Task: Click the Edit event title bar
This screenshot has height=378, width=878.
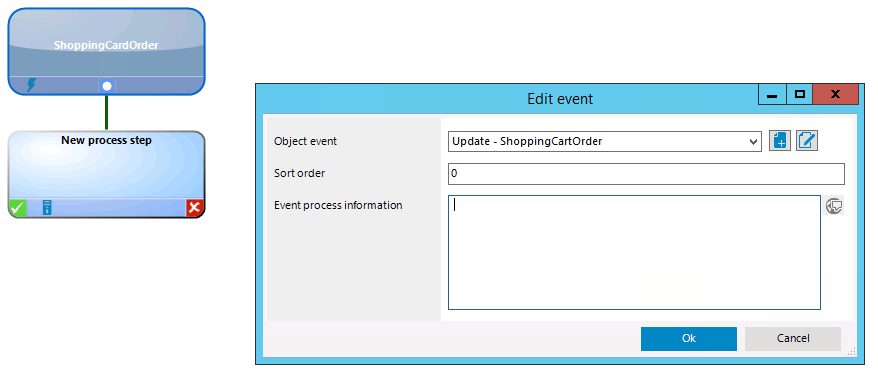Action: pos(560,99)
